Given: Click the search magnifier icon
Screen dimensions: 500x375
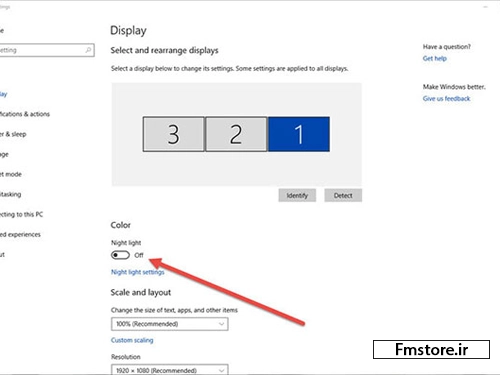Looking at the screenshot, I should pyautogui.click(x=88, y=50).
